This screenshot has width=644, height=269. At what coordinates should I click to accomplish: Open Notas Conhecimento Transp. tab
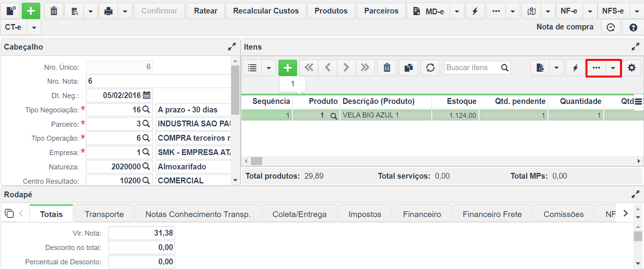tap(198, 214)
